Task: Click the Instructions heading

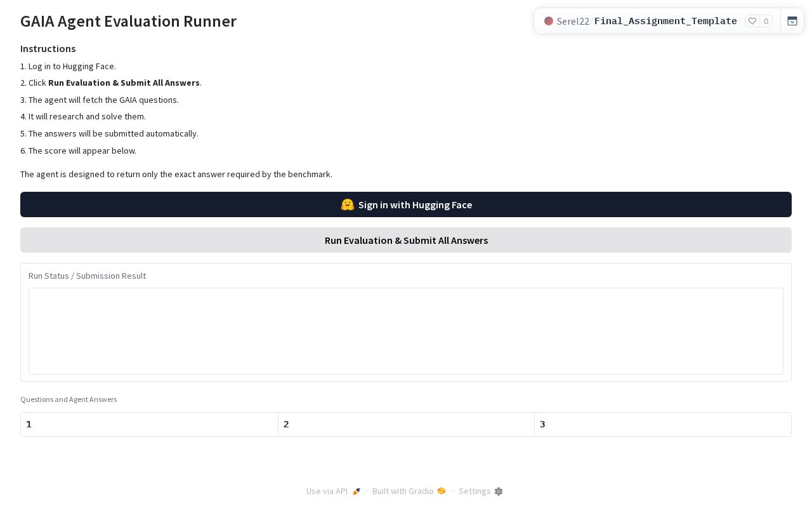Action: point(48,49)
